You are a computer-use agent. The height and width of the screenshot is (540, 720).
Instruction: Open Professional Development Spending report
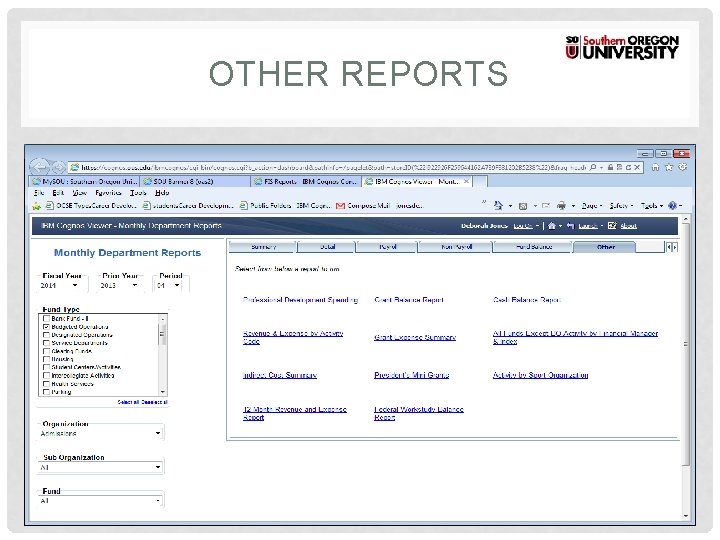click(x=300, y=300)
